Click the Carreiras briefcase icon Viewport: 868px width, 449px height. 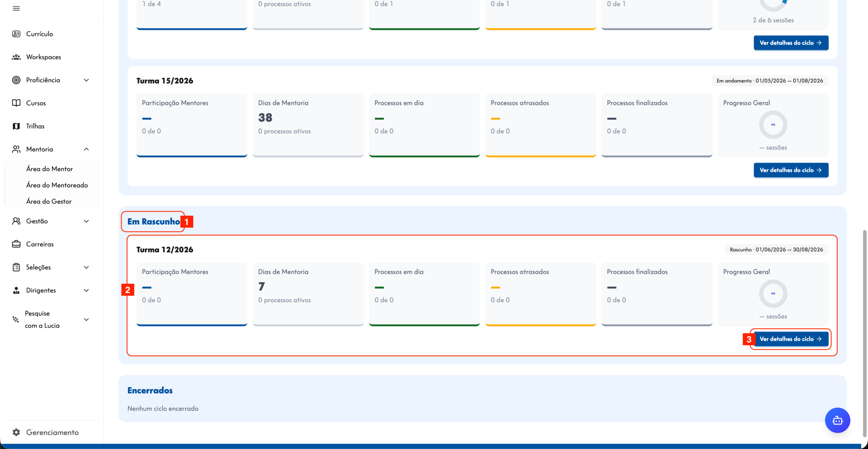coord(16,244)
